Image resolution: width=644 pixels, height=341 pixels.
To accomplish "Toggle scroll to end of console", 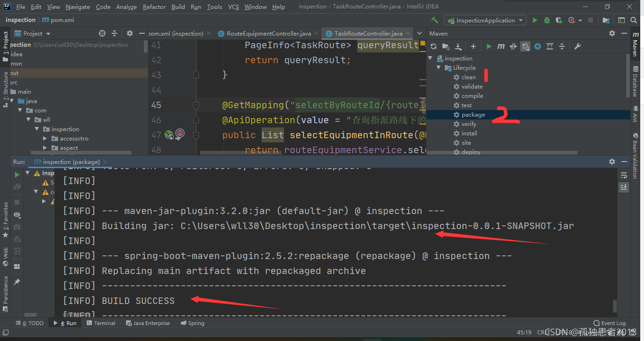I will click(624, 187).
